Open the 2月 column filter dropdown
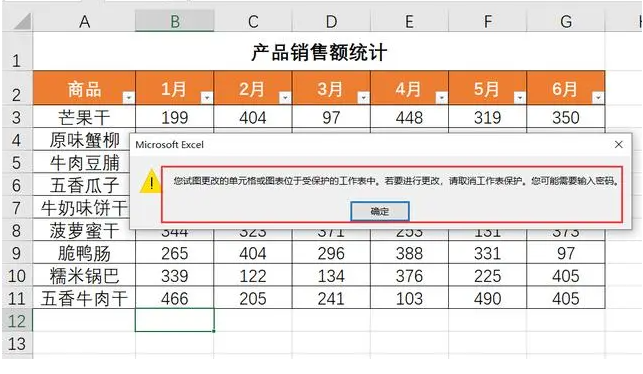The height and width of the screenshot is (374, 643). (285, 98)
